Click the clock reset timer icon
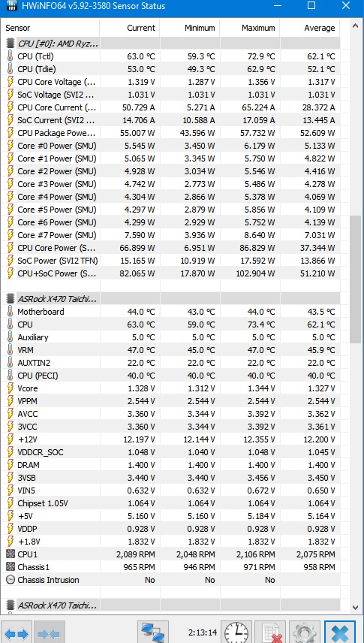 [236, 632]
